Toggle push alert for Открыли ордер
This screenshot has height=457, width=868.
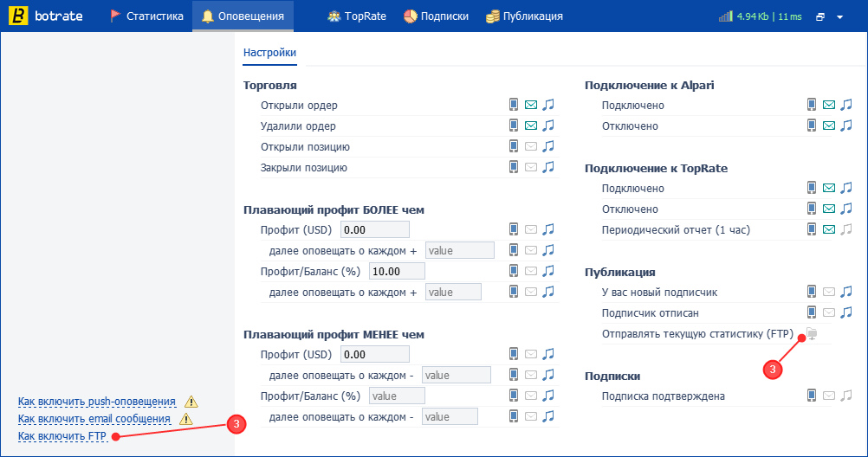tap(514, 105)
